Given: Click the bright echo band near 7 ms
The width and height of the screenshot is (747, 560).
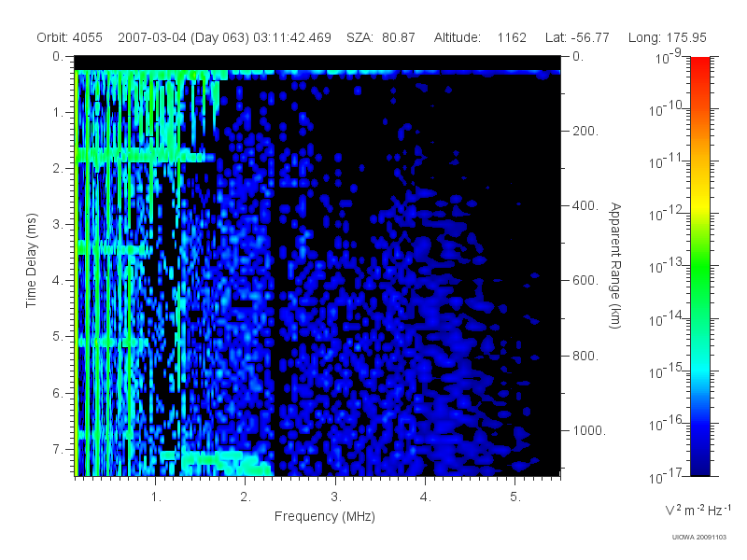Looking at the screenshot, I should (217, 463).
